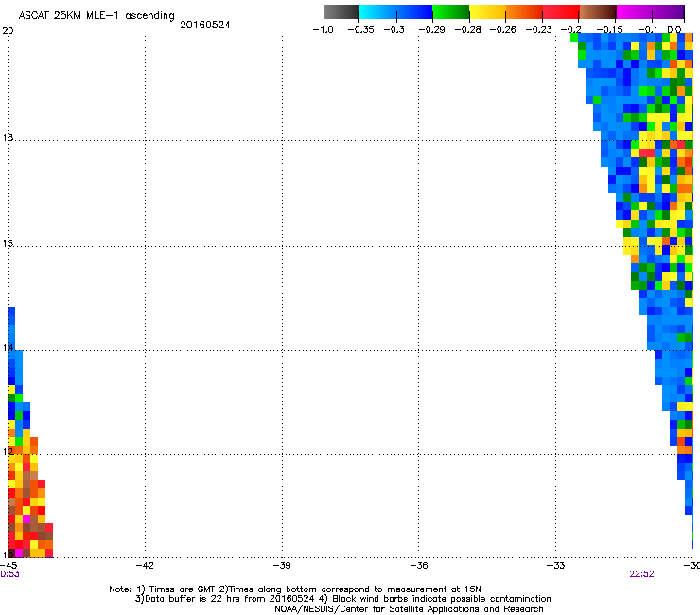Image resolution: width=700 pixels, height=615 pixels.
Task: Click the note line 'Data buffer is 22 hrs'
Action: (342, 599)
